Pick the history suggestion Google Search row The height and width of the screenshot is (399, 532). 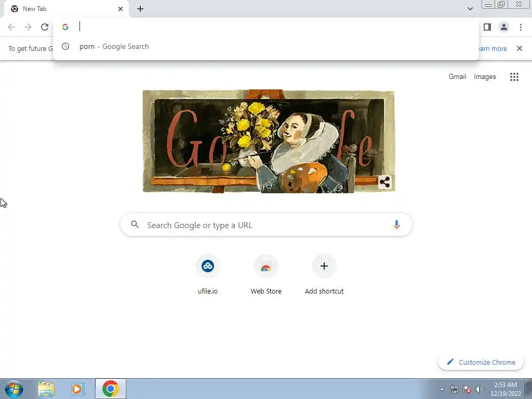[266, 46]
